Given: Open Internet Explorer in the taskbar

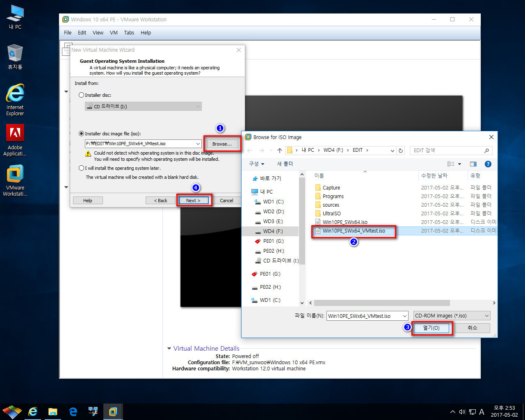Looking at the screenshot, I should point(33,411).
